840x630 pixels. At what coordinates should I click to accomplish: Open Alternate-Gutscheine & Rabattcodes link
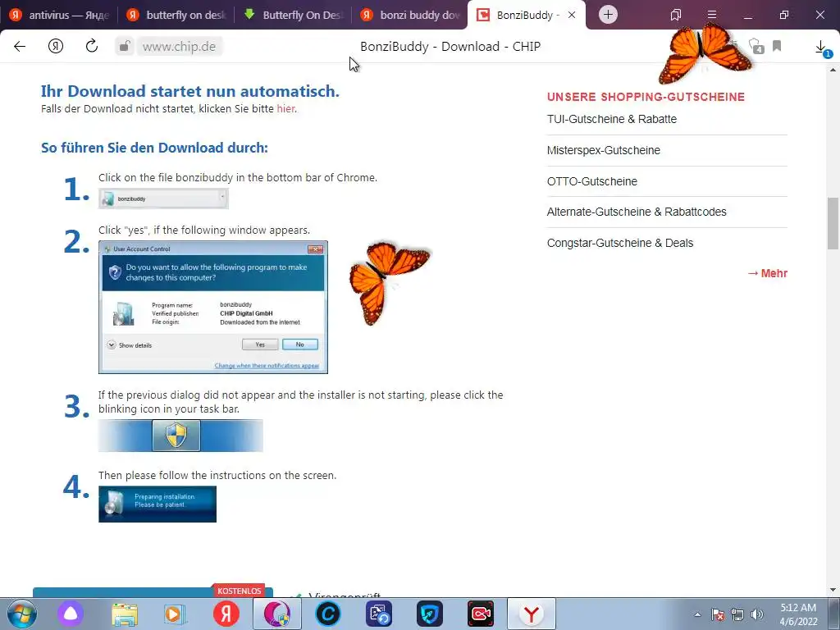[637, 212]
